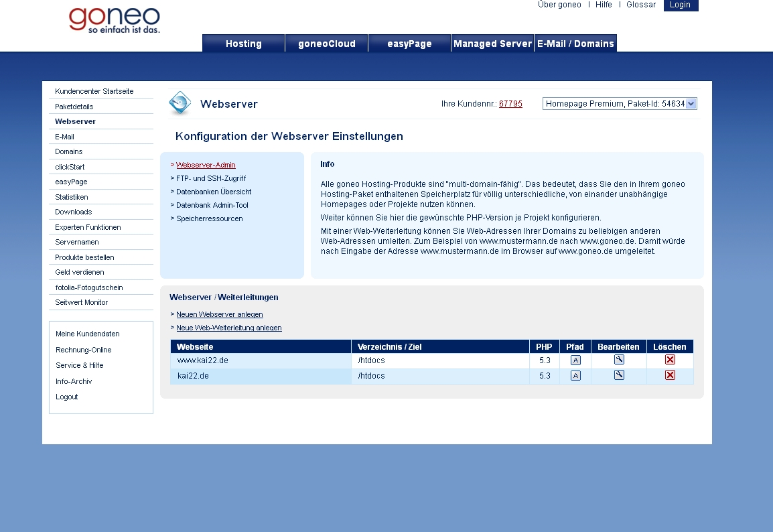
Task: Open path for kai22.de row
Action: click(575, 376)
